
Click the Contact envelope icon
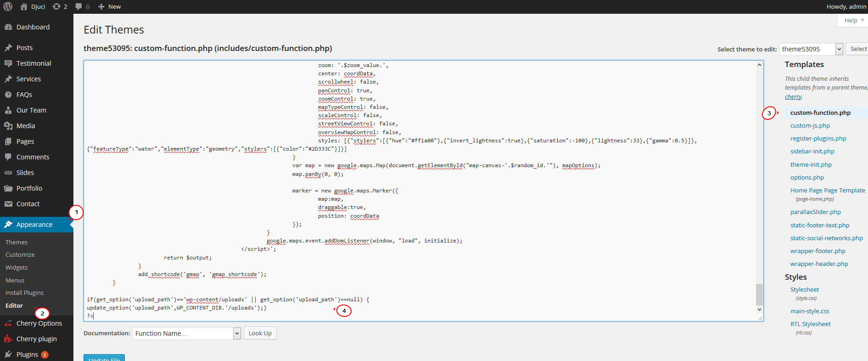(8, 204)
